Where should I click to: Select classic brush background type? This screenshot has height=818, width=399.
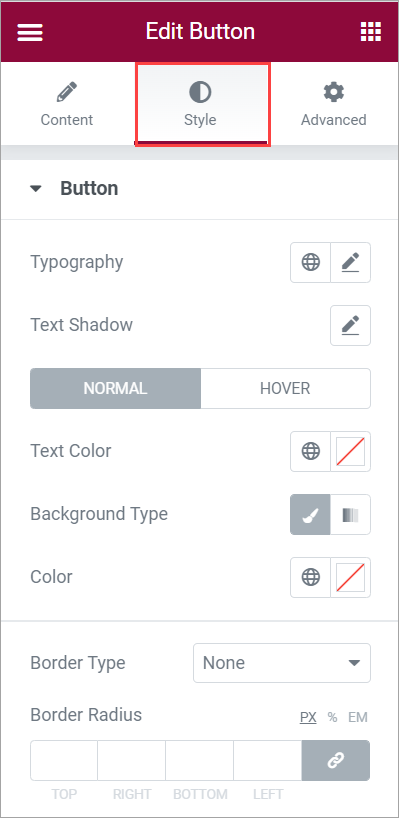(x=310, y=514)
